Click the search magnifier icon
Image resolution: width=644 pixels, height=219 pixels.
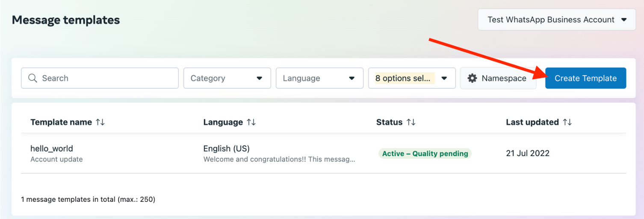pyautogui.click(x=32, y=78)
